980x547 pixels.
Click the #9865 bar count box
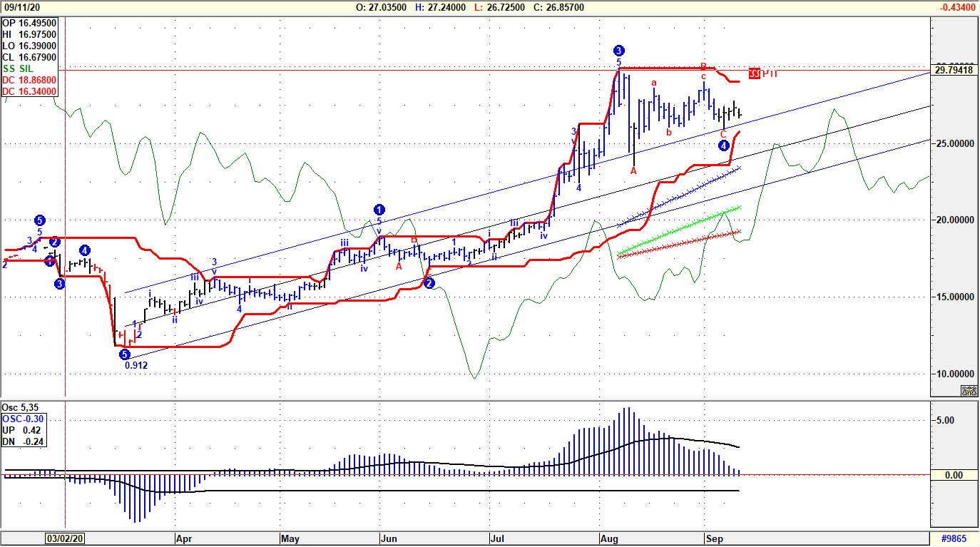pos(954,539)
